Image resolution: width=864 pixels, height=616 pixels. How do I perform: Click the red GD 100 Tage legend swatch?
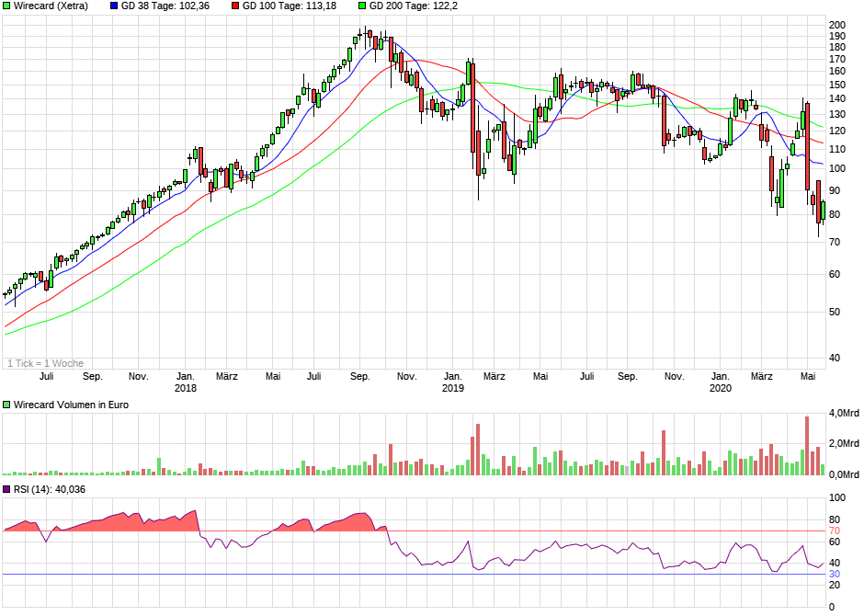click(x=235, y=6)
